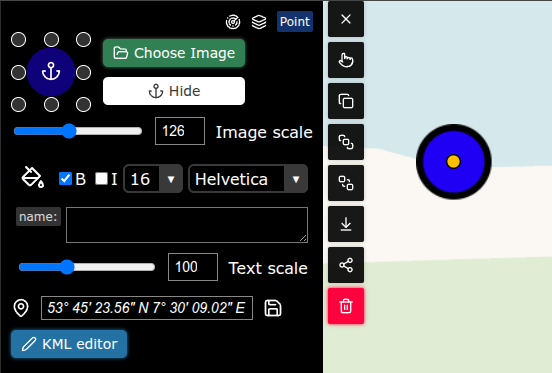The image size is (552, 373).
Task: Click the Hide anchor button
Action: (x=174, y=91)
